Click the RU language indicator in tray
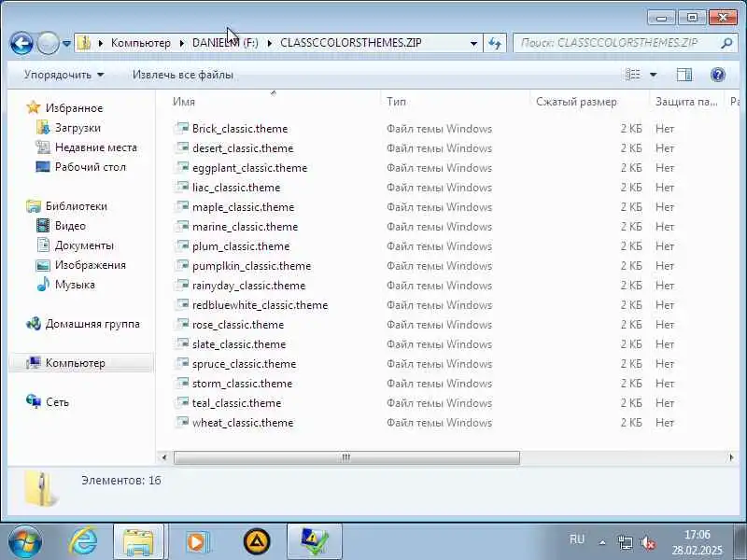Screen dimensions: 747x560 (x=576, y=539)
